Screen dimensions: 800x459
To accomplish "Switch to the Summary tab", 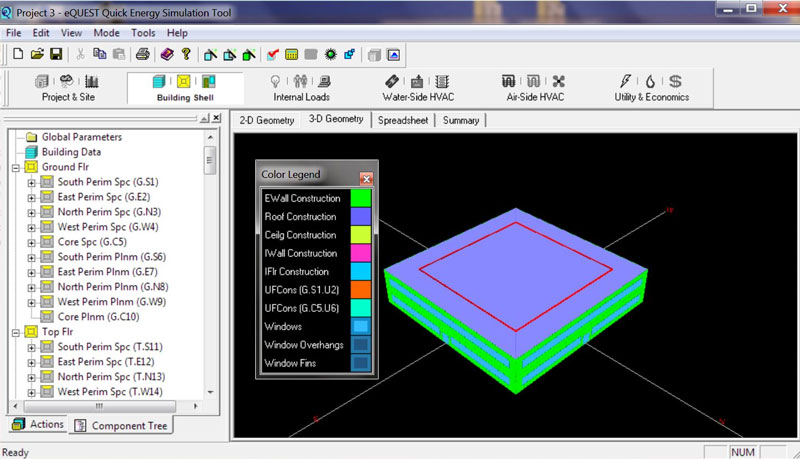I will click(461, 120).
